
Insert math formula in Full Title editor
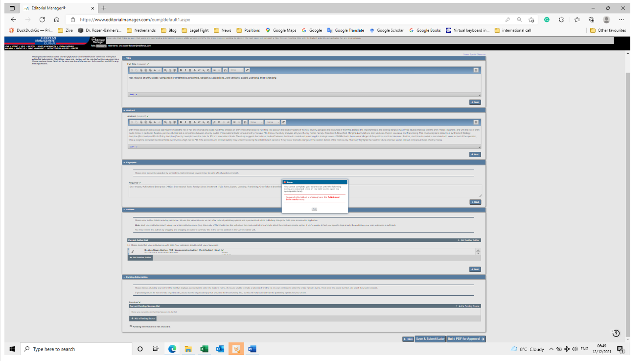pos(247,70)
